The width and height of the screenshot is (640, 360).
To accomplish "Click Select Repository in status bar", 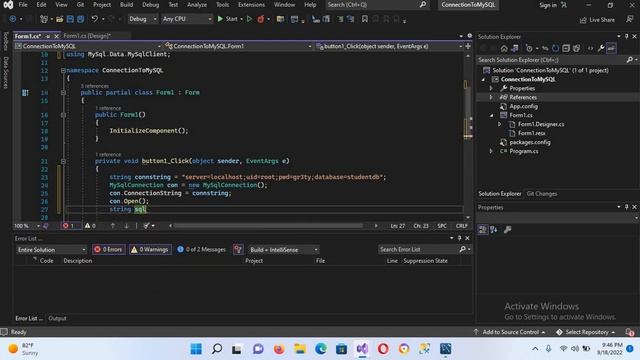I will 586,332.
